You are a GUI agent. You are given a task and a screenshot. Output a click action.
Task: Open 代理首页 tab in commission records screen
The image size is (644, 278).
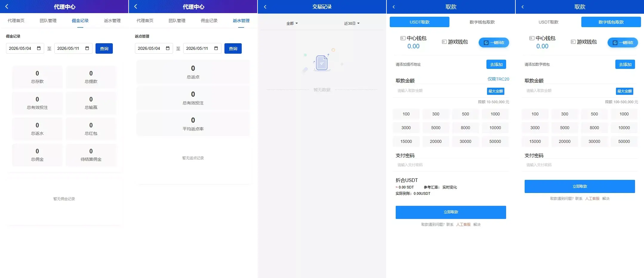point(16,21)
